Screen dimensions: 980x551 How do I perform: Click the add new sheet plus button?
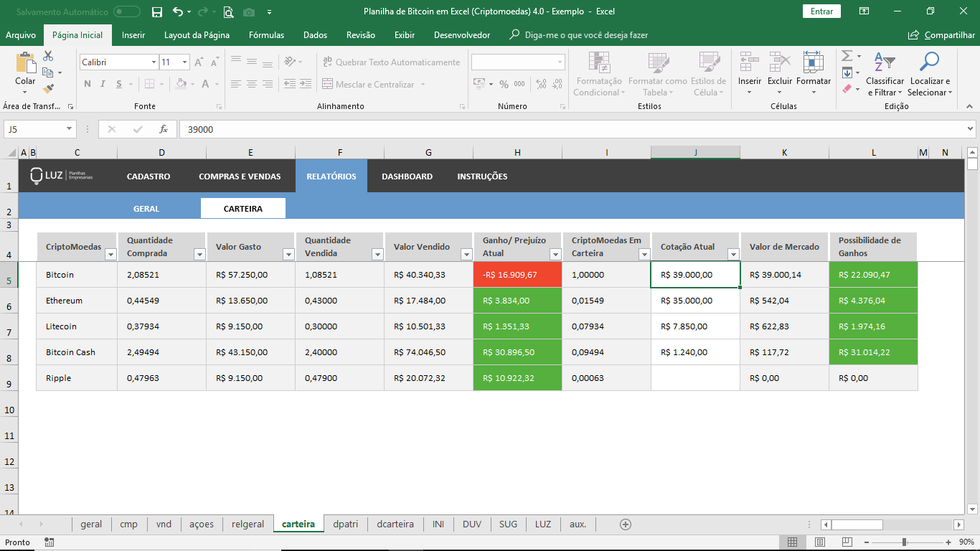[x=626, y=524]
